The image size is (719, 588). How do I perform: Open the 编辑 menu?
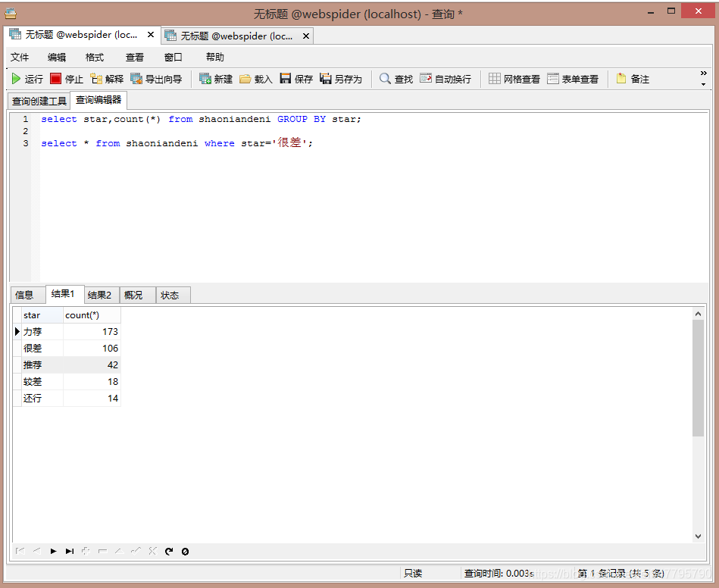point(57,58)
